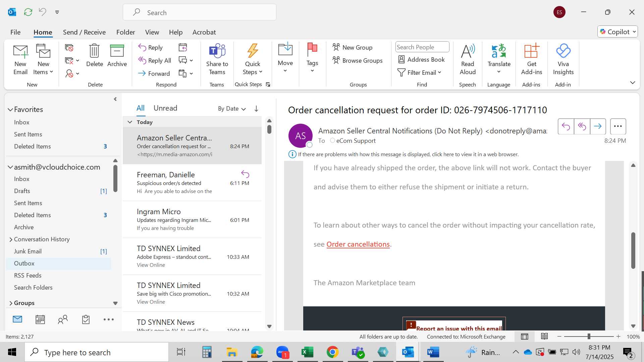Image resolution: width=644 pixels, height=362 pixels.
Task: Switch to the People view
Action: [63, 319]
